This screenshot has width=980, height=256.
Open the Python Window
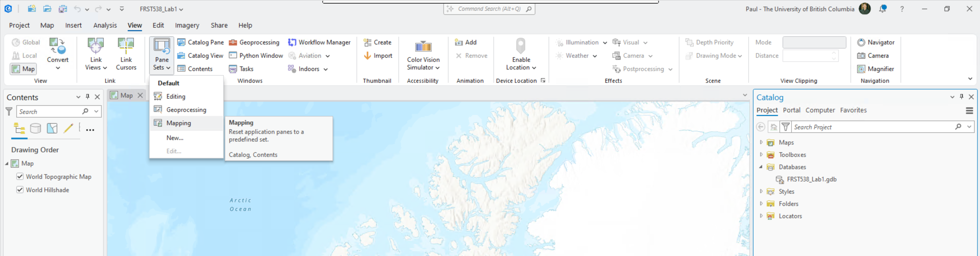[256, 55]
